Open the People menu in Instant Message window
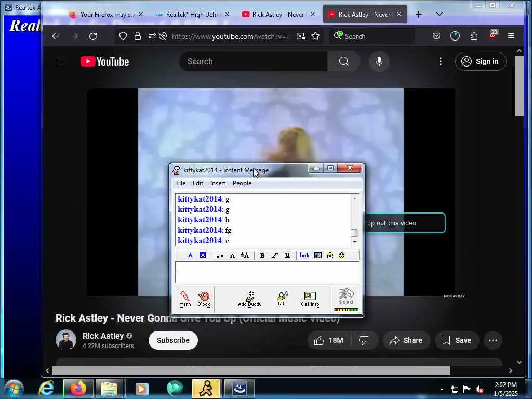Screen dimensions: 532x399 [242, 183]
